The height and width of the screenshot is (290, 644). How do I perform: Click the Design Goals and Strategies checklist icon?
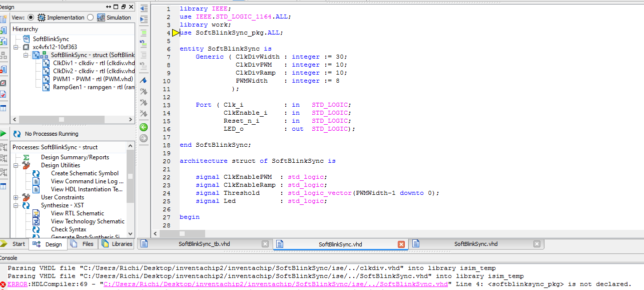(x=3, y=94)
